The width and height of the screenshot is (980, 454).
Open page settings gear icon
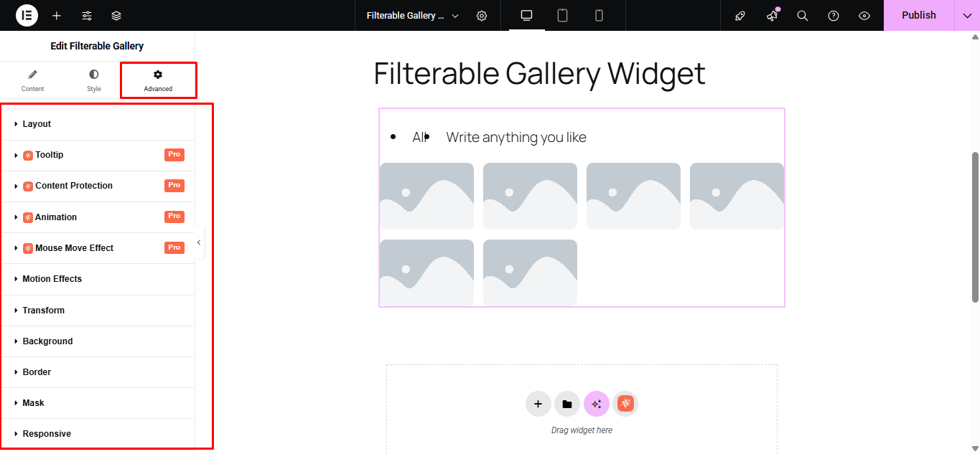[x=482, y=15]
